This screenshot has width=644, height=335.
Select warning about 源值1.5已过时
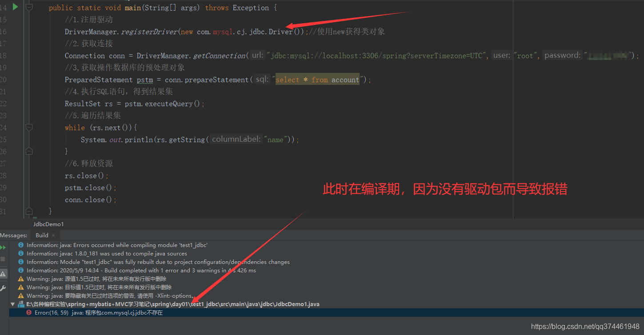(96, 279)
